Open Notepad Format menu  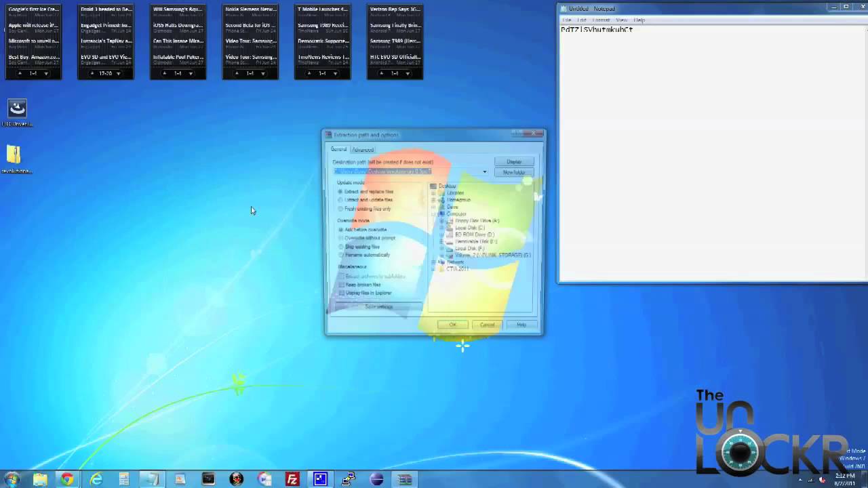click(601, 20)
